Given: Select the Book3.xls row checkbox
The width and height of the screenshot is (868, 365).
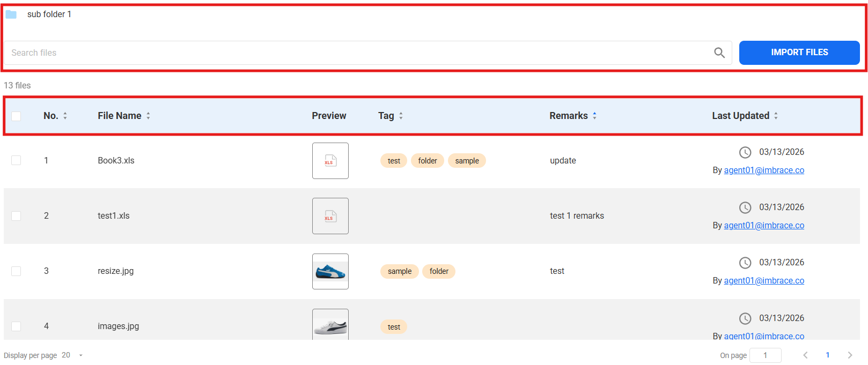Looking at the screenshot, I should (x=16, y=160).
